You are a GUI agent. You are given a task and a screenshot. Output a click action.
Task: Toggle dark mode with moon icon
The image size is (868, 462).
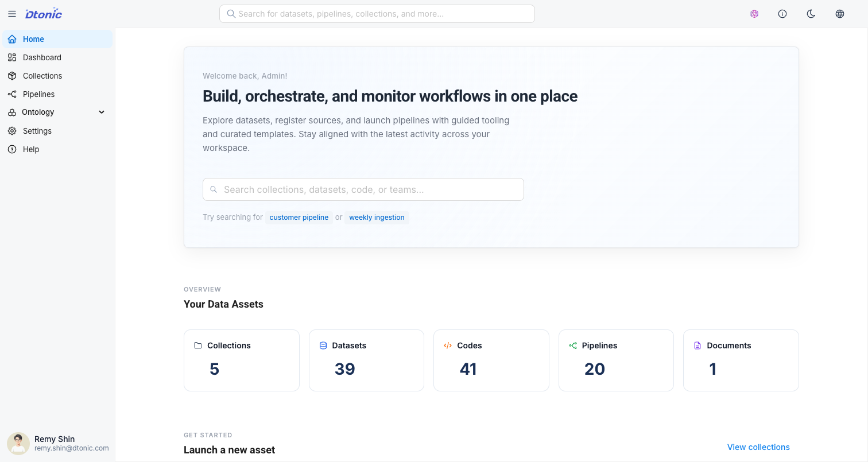pyautogui.click(x=811, y=14)
